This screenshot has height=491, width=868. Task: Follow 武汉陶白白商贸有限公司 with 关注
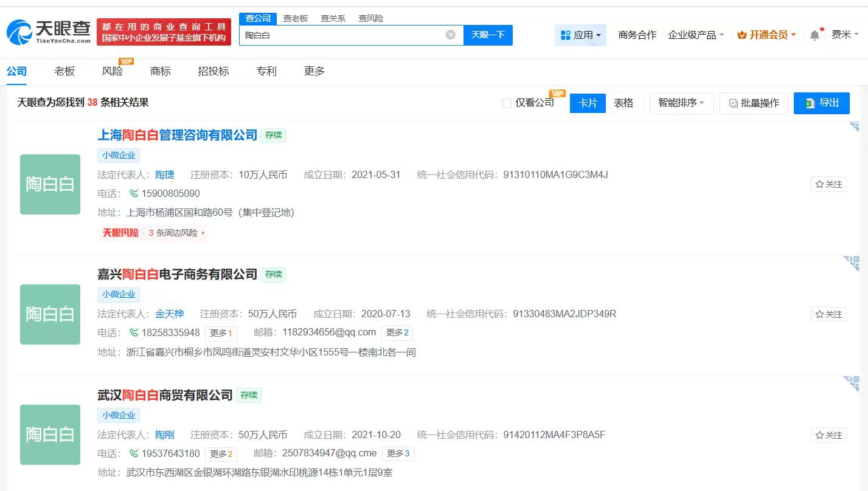click(828, 435)
